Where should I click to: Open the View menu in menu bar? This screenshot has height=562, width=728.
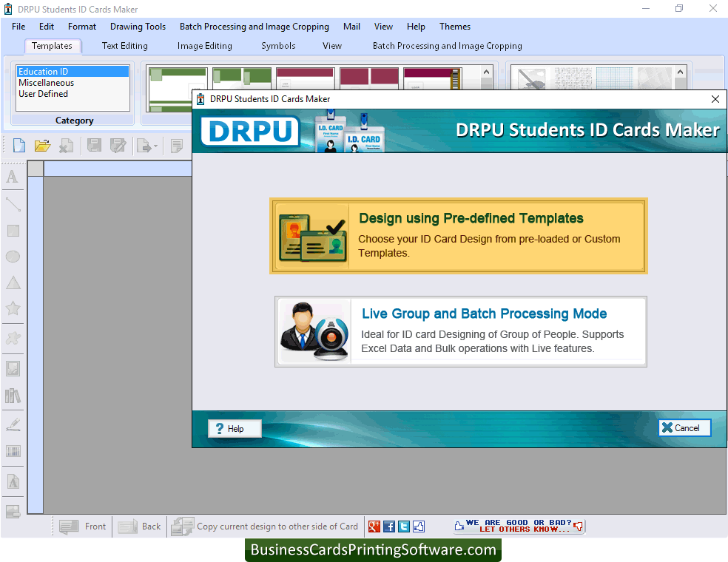coord(383,27)
